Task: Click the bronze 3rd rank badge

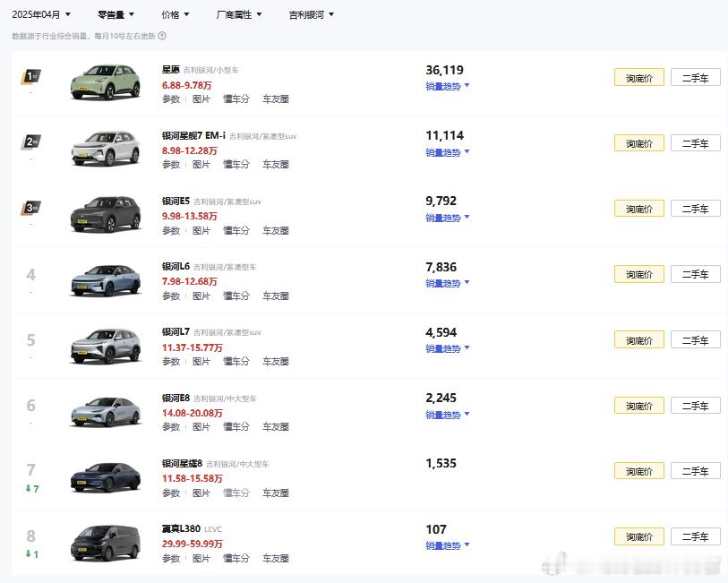Action: pos(30,208)
